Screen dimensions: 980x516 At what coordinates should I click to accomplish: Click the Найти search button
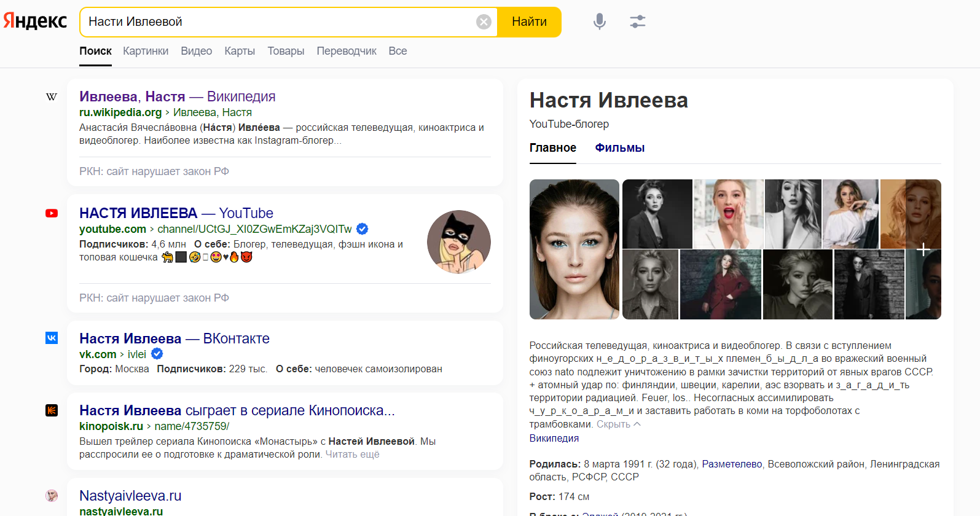(529, 22)
